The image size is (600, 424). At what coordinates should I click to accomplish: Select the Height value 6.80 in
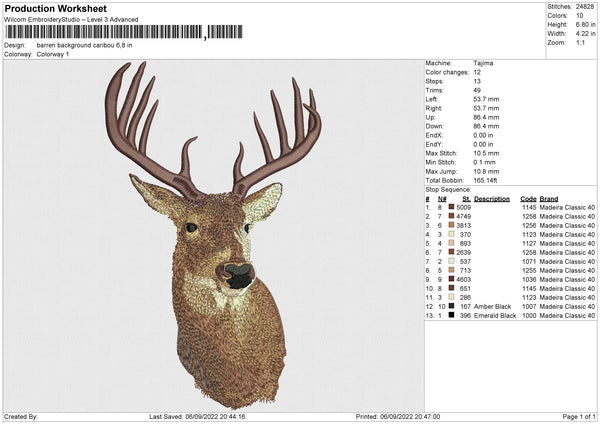[585, 24]
